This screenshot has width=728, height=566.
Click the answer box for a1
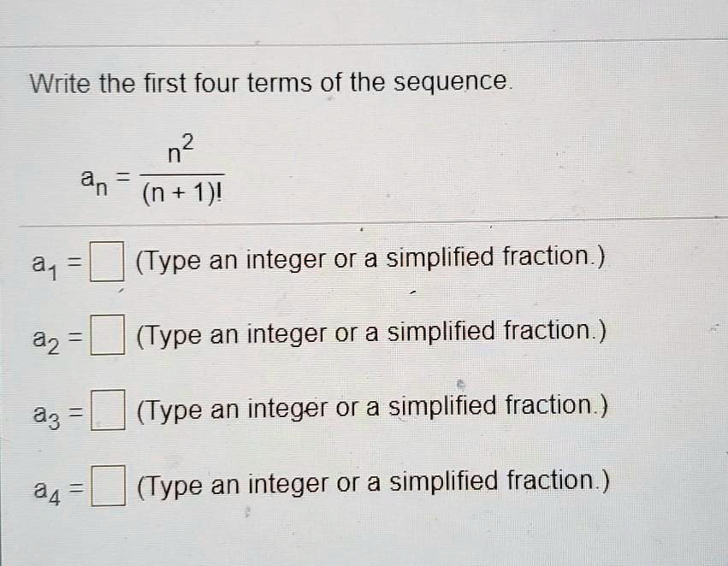pos(107,261)
